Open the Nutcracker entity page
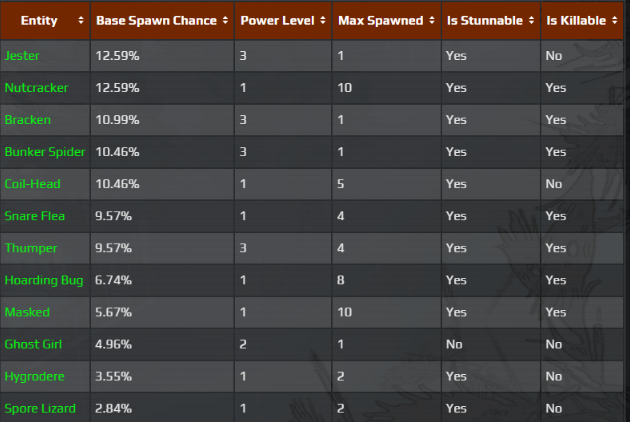Viewport: 630px width, 422px height. [x=36, y=88]
